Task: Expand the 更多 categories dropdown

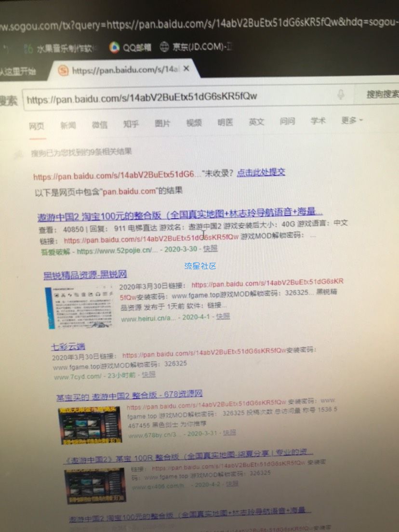Action: point(352,120)
